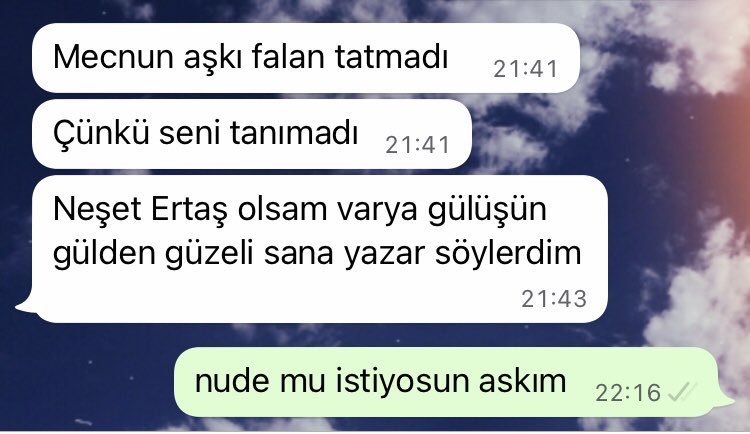Tap the 22:16 timestamp on the sent message
Screen dimensions: 750x434
628,393
